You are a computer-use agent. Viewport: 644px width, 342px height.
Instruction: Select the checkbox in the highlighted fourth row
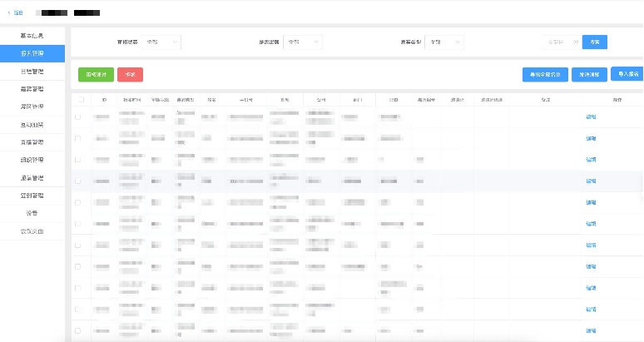78,181
